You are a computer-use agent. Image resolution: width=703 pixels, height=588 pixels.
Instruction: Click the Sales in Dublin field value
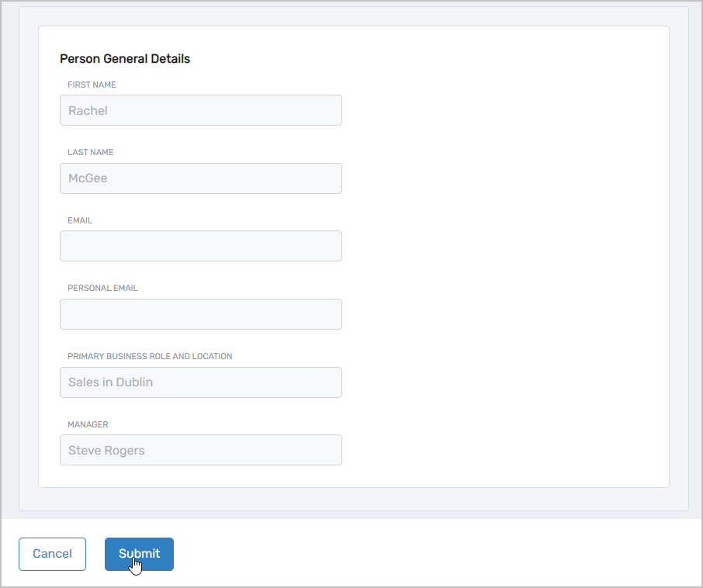[x=110, y=382]
